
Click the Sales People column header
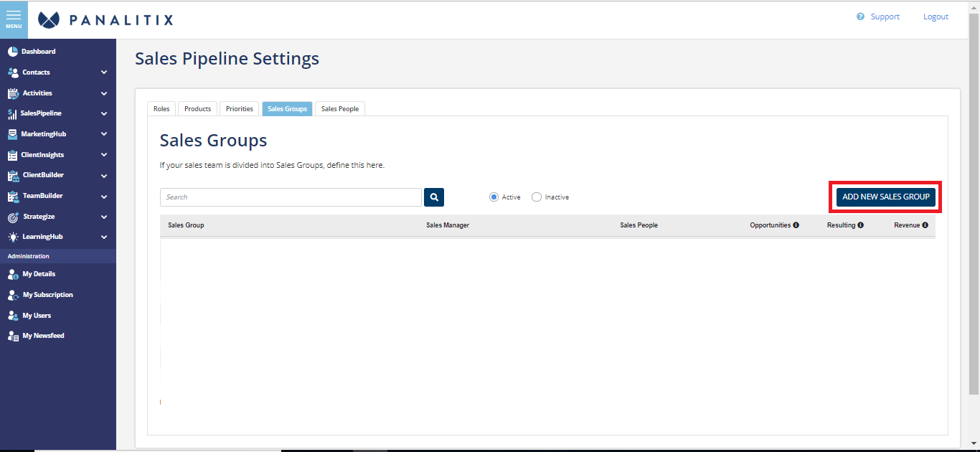639,225
